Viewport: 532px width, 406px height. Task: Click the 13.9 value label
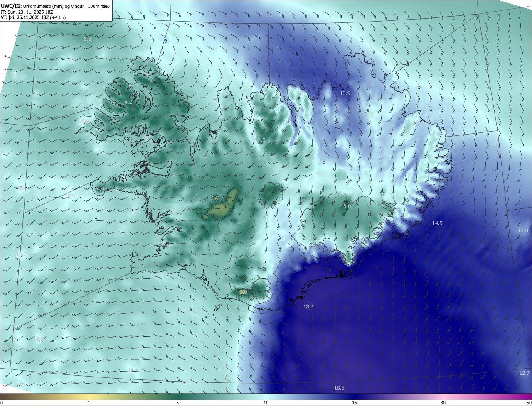(345, 93)
